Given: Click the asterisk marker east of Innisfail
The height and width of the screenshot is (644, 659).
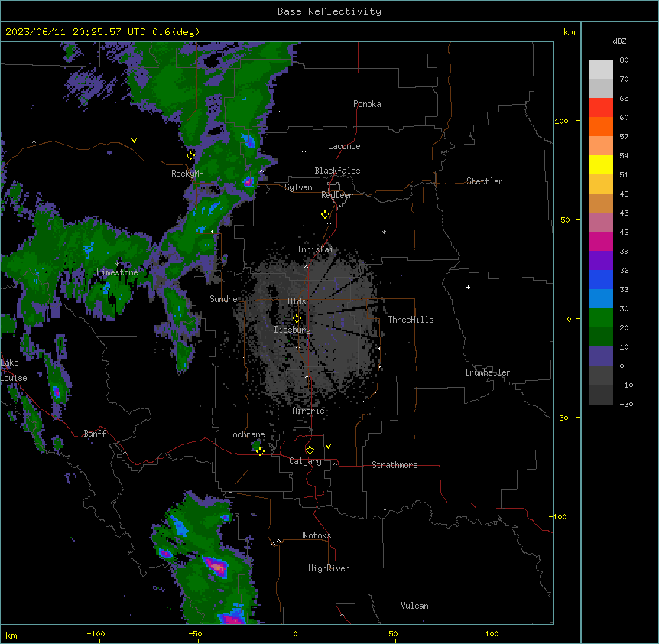Looking at the screenshot, I should (384, 232).
